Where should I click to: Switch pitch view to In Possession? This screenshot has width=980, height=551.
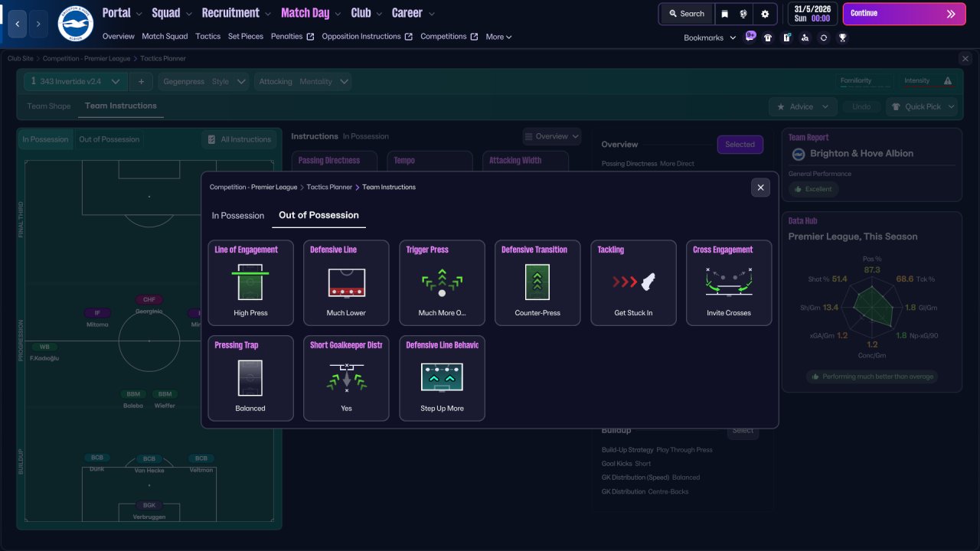pos(45,139)
